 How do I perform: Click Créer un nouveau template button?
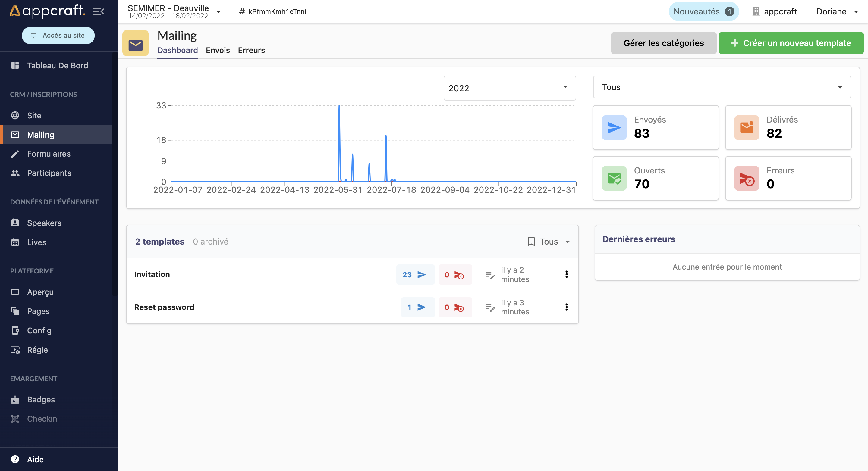coord(791,43)
